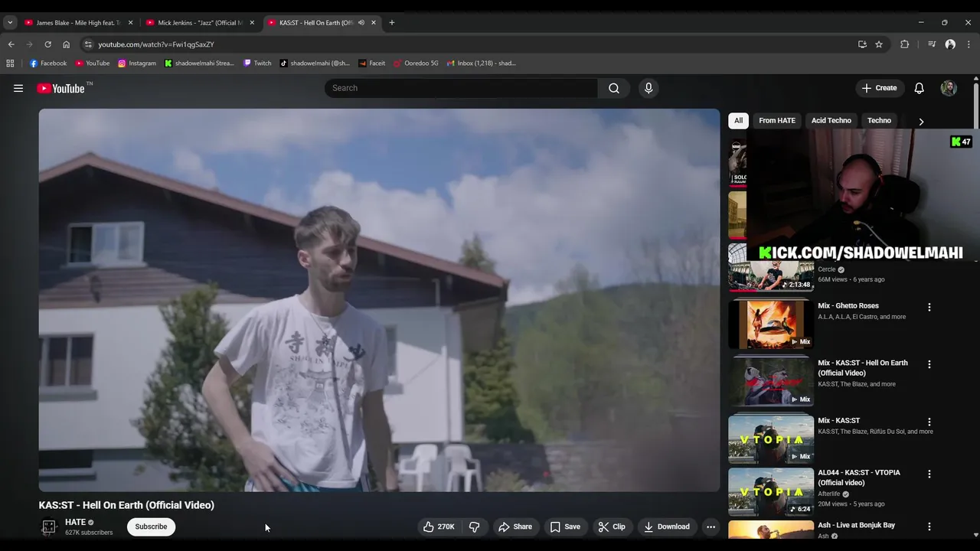This screenshot has width=980, height=551.
Task: Click the Clip button
Action: point(612,527)
